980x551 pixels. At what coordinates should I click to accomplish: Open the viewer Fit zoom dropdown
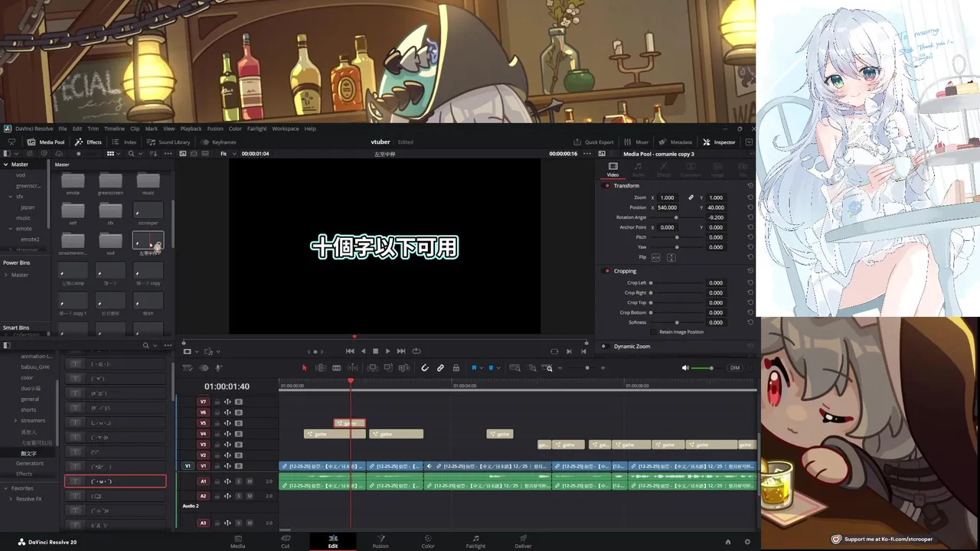tap(227, 154)
